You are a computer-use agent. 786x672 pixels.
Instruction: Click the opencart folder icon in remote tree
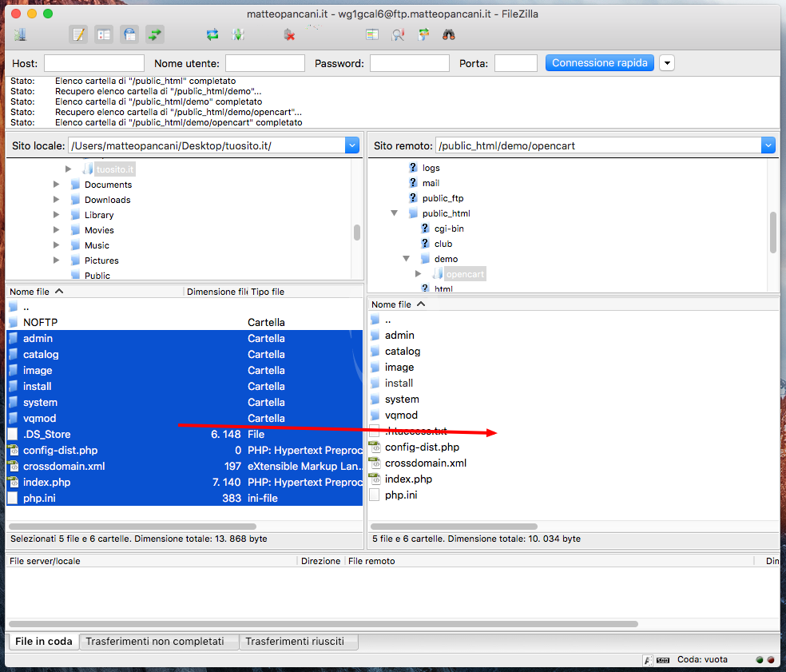click(438, 274)
